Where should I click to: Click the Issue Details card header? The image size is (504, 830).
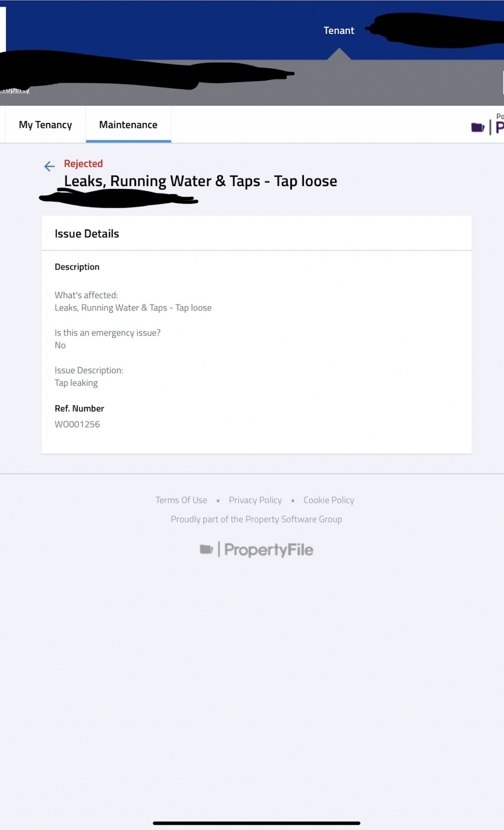click(x=87, y=234)
